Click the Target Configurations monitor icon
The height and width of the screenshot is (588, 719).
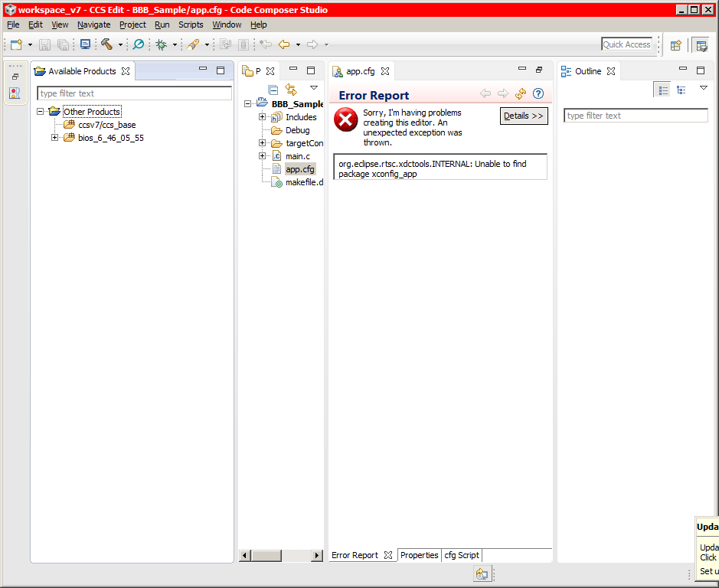85,44
